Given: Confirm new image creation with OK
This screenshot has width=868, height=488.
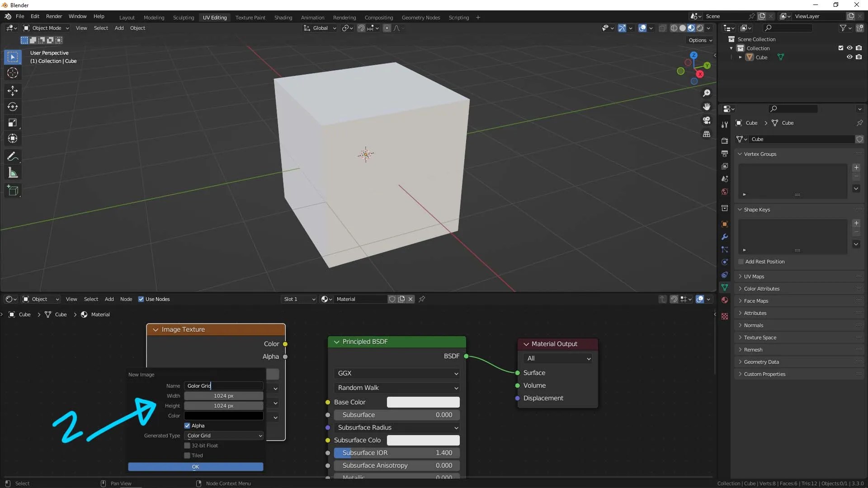Looking at the screenshot, I should 195,467.
